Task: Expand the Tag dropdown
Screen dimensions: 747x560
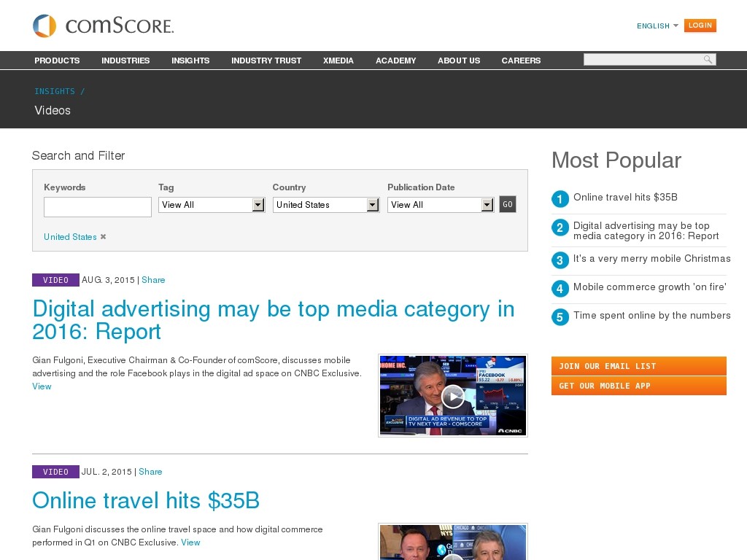Action: pos(212,205)
